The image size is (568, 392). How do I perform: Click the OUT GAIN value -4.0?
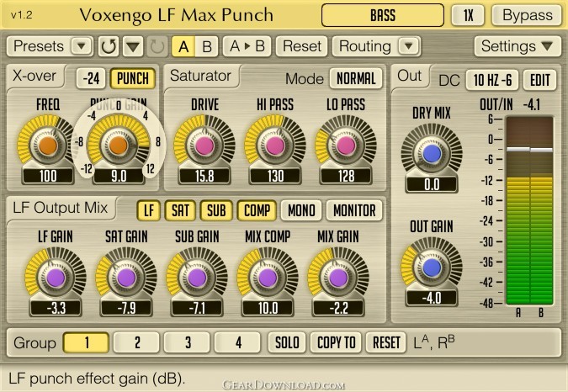point(432,299)
